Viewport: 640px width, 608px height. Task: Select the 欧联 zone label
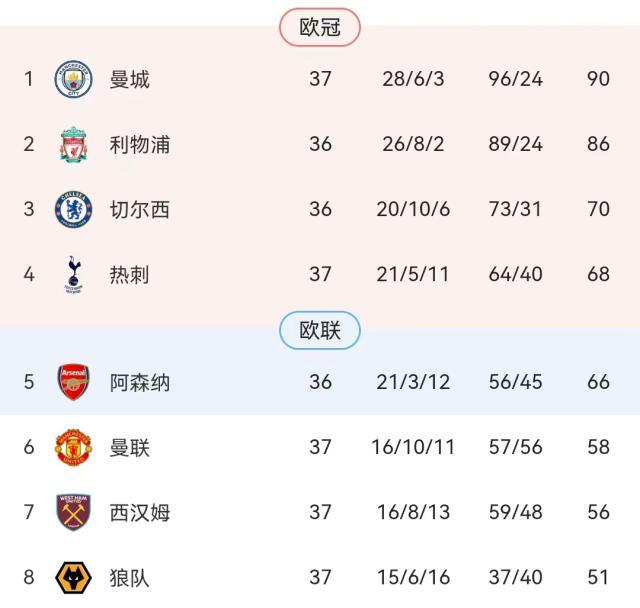click(320, 330)
